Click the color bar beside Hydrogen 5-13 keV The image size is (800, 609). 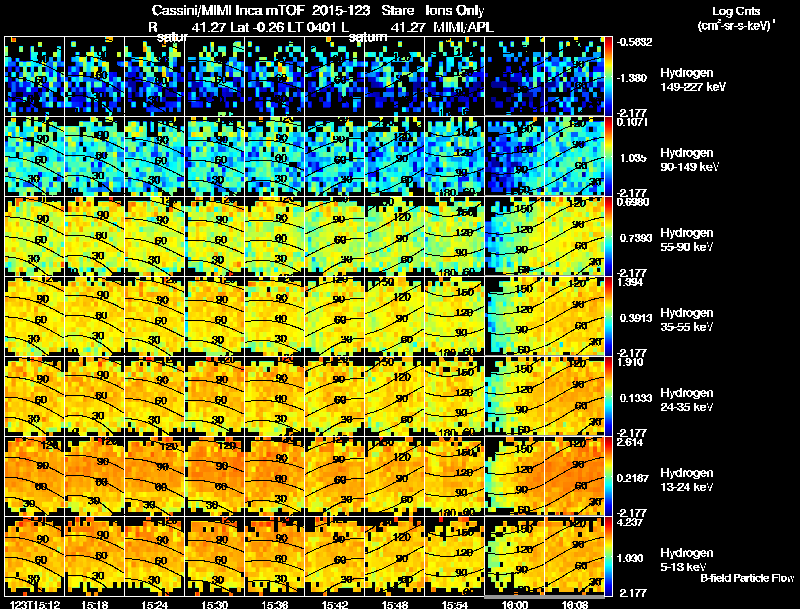tap(608, 557)
